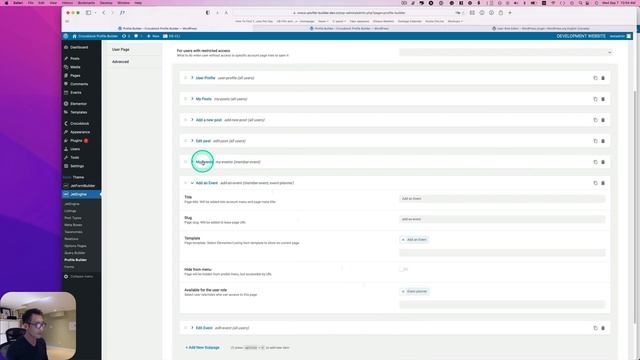
Task: Switch to the Advanced tab
Action: [120, 62]
